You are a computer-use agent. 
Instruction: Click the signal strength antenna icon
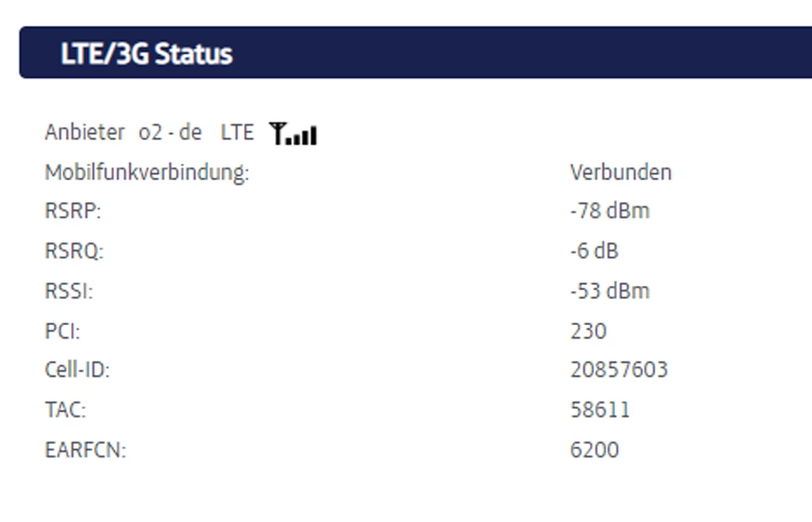pyautogui.click(x=293, y=133)
